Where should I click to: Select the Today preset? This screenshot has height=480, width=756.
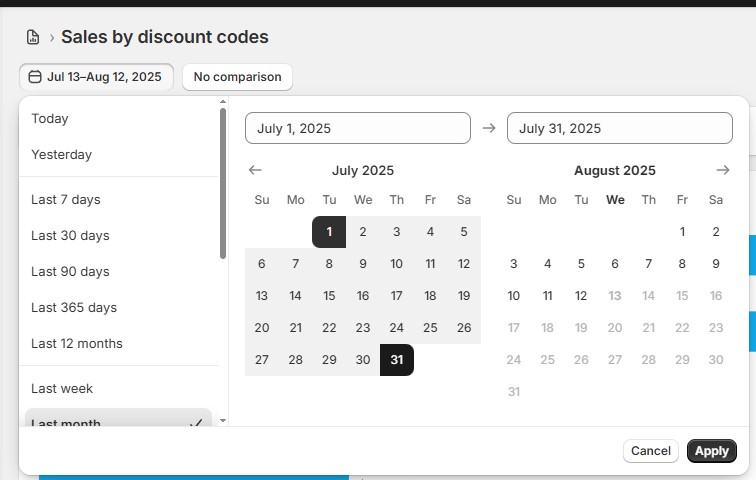click(50, 118)
